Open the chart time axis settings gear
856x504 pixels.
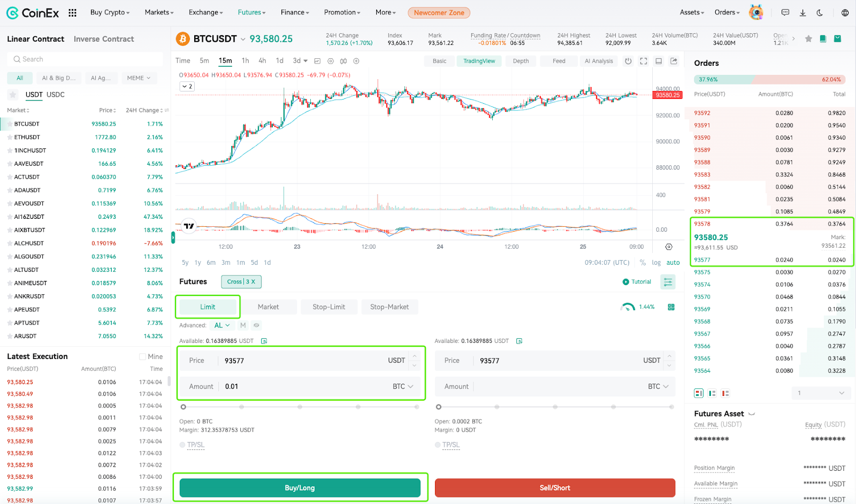[669, 247]
